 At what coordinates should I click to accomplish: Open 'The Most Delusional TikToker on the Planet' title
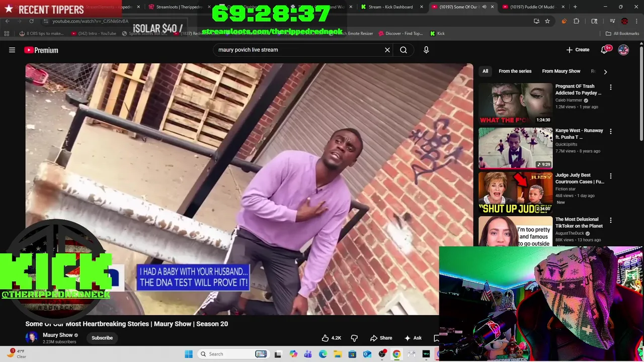tap(579, 223)
